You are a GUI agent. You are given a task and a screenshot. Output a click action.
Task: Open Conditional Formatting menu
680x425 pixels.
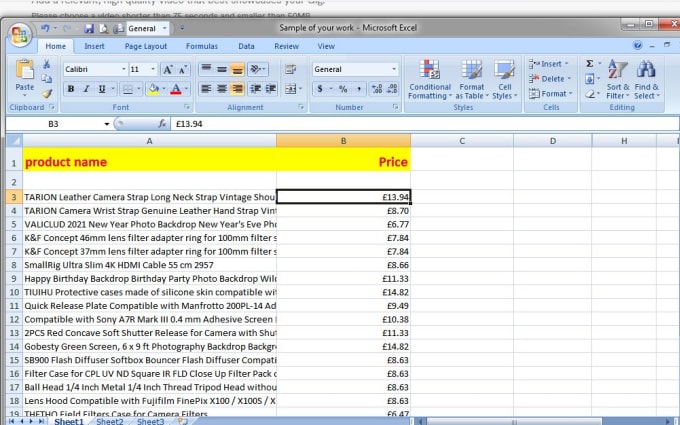tap(430, 80)
